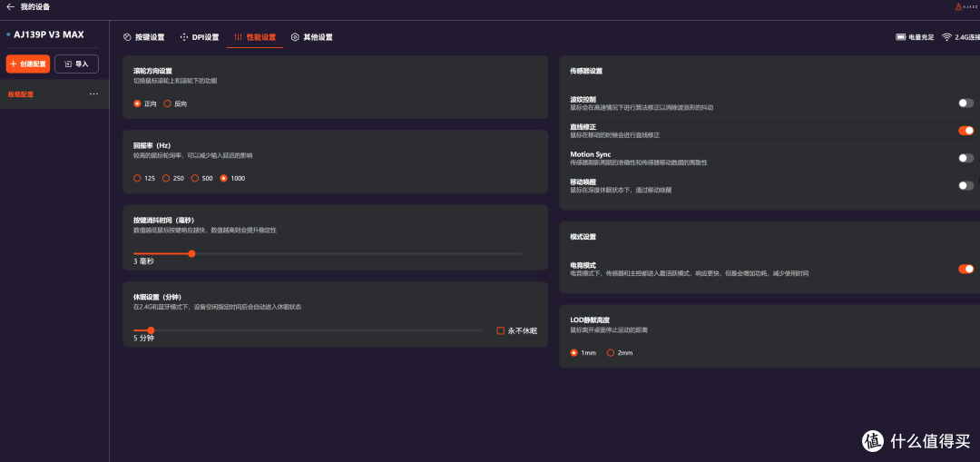Go back using the arrow beside 我的设备

(x=10, y=7)
